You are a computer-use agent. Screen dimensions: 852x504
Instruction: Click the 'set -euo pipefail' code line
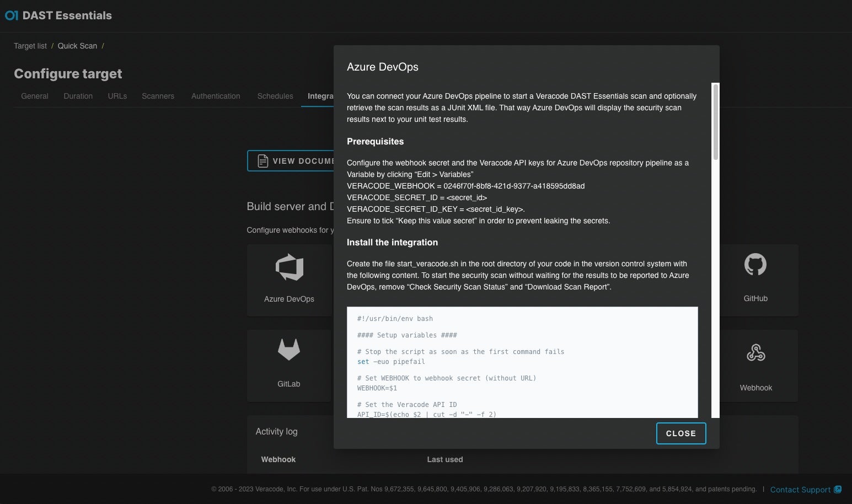point(391,362)
